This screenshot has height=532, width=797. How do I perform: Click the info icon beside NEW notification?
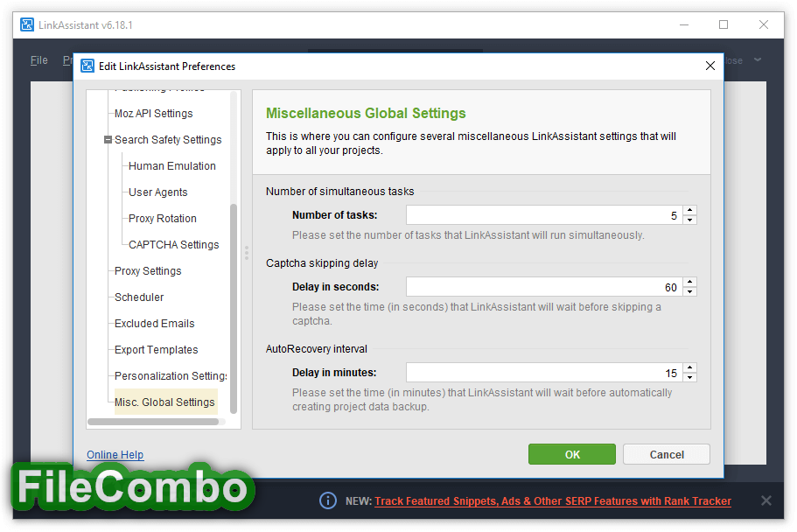pyautogui.click(x=328, y=500)
